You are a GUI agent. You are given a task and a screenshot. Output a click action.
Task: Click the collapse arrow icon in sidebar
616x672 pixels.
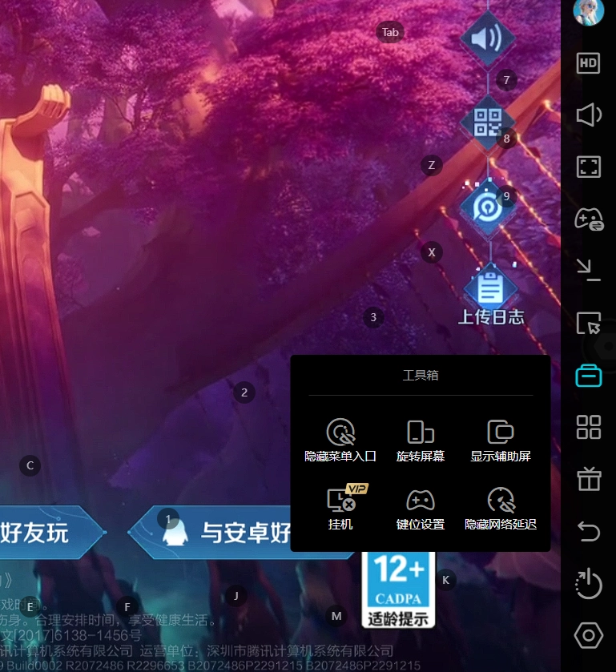click(x=589, y=271)
